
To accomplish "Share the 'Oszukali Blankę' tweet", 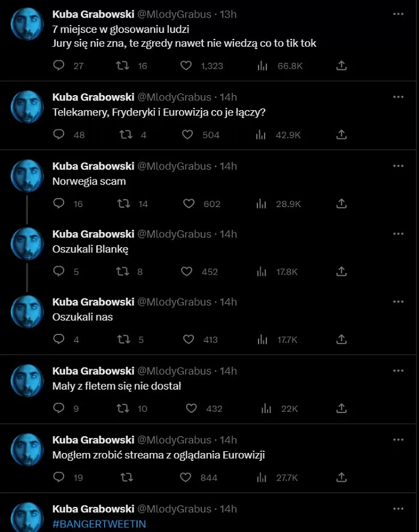I will (341, 271).
